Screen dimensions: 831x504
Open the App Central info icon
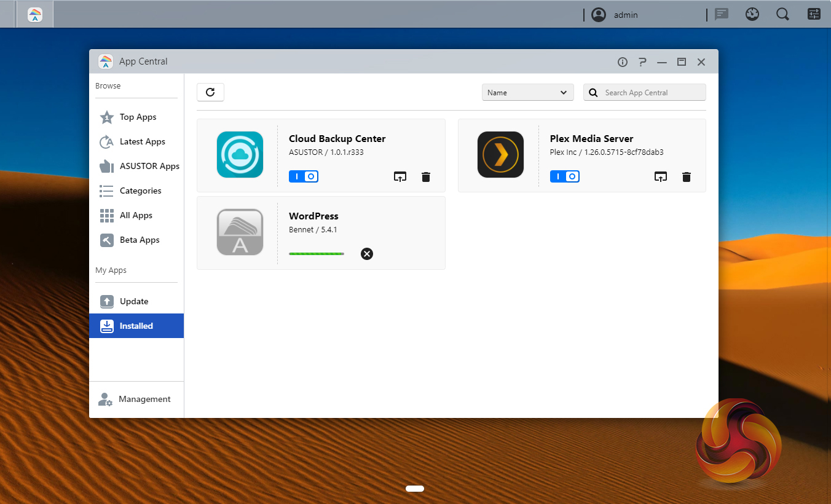(x=623, y=62)
